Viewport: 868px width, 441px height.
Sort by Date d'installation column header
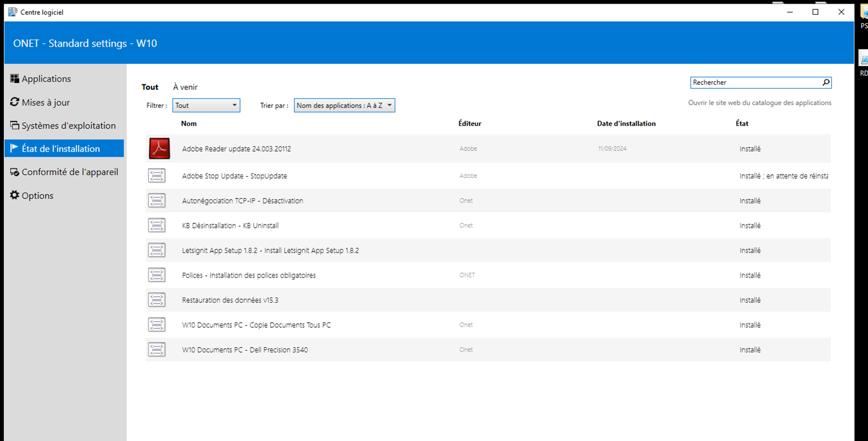(626, 124)
